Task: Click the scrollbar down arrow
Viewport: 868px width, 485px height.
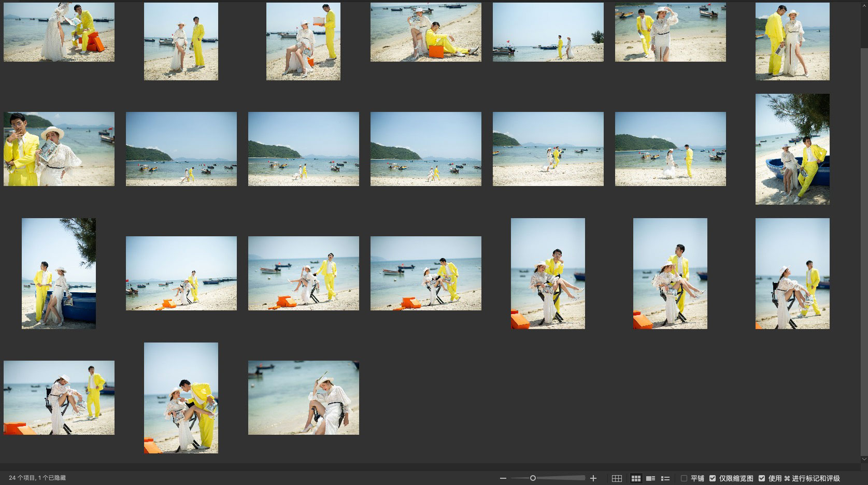Action: [863, 459]
